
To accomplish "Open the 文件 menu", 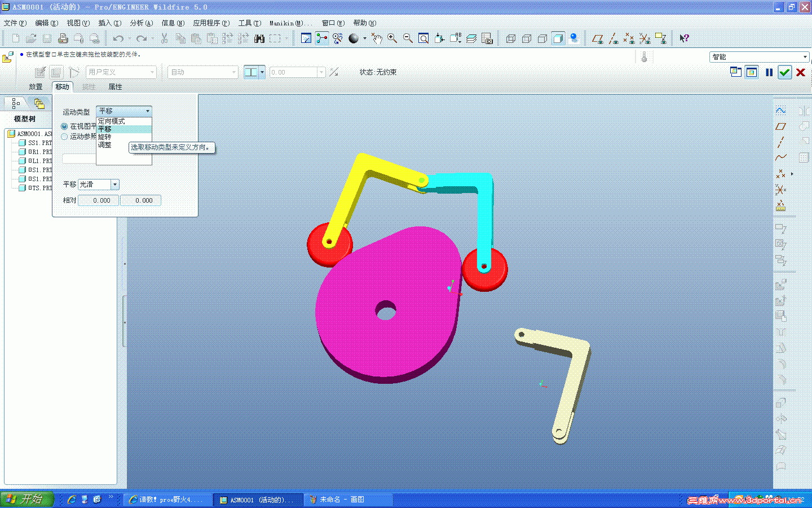I will [15, 23].
